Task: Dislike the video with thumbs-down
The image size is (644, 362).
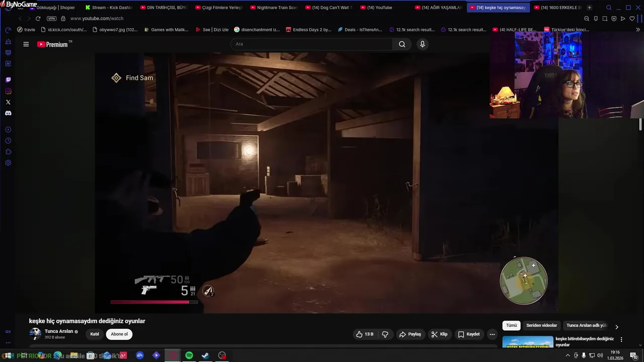Action: click(x=385, y=334)
